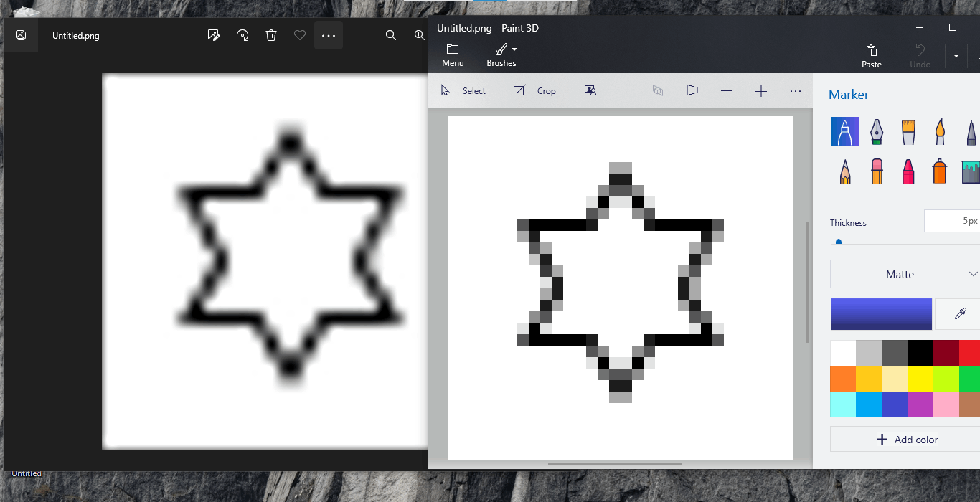Image resolution: width=980 pixels, height=502 pixels.
Task: Click the Add color button
Action: click(905, 440)
